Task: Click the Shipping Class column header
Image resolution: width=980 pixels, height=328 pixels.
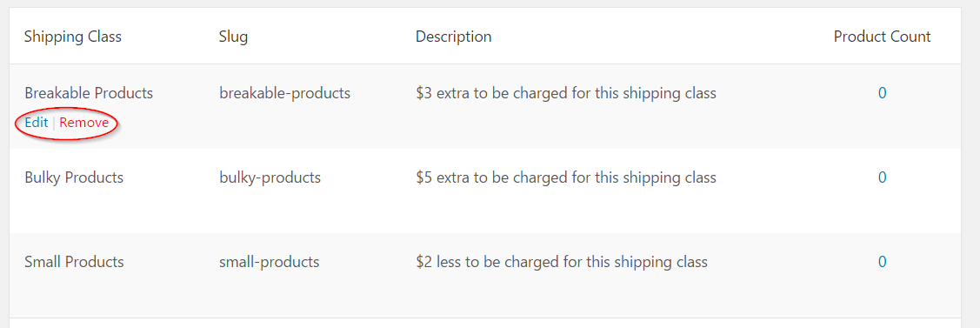Action: point(73,37)
